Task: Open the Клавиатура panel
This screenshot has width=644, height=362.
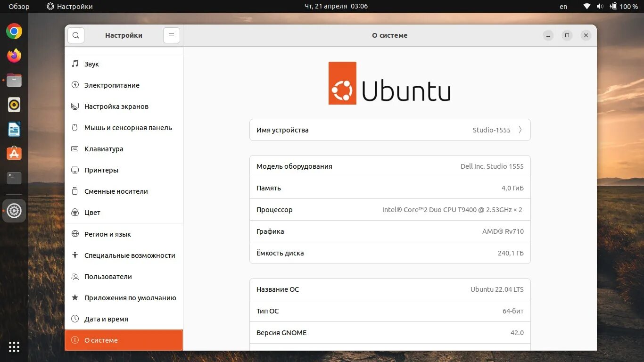Action: (x=124, y=148)
